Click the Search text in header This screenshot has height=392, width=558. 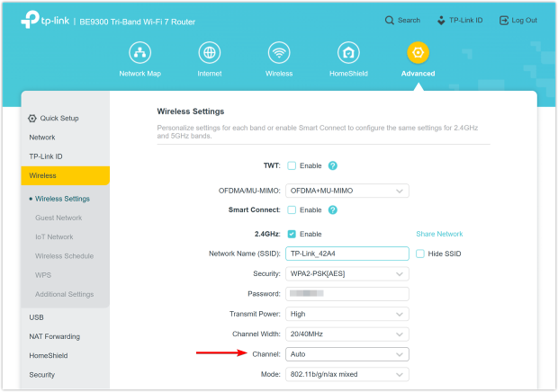pos(409,21)
